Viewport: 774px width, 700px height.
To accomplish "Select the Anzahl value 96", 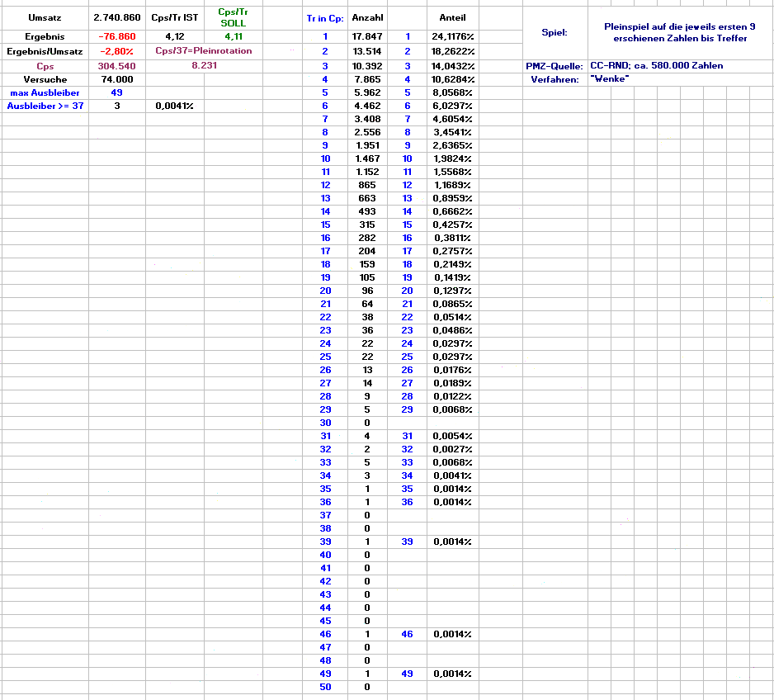I will point(367,291).
